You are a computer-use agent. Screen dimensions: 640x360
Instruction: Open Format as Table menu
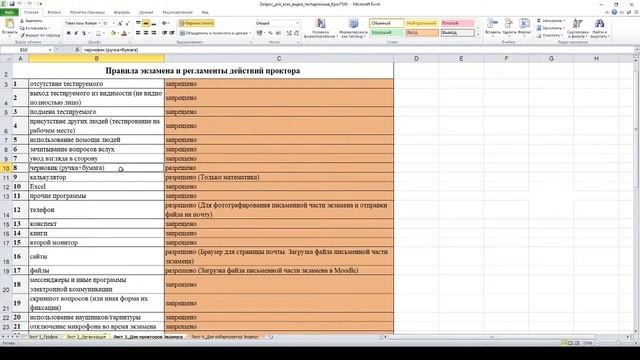coord(353,28)
